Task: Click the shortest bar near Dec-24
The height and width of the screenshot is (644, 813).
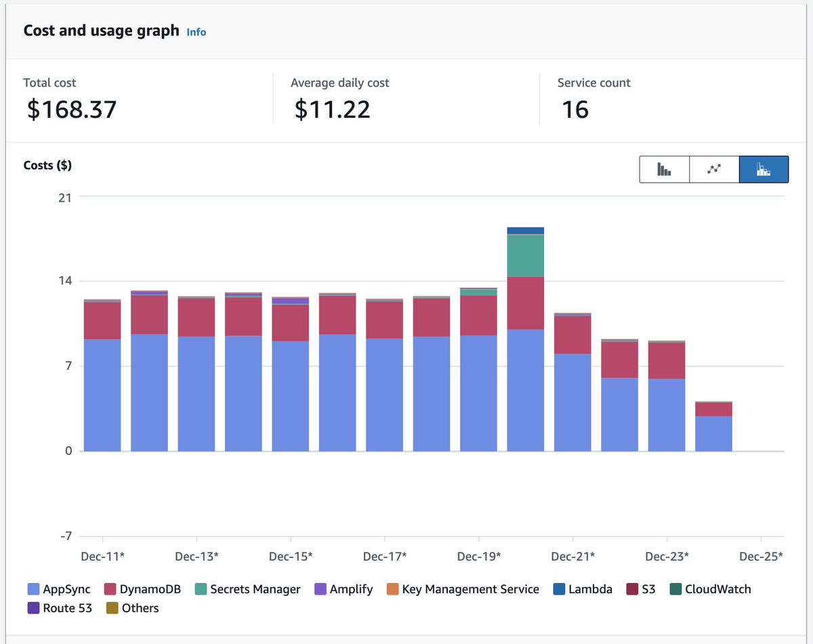Action: point(714,427)
